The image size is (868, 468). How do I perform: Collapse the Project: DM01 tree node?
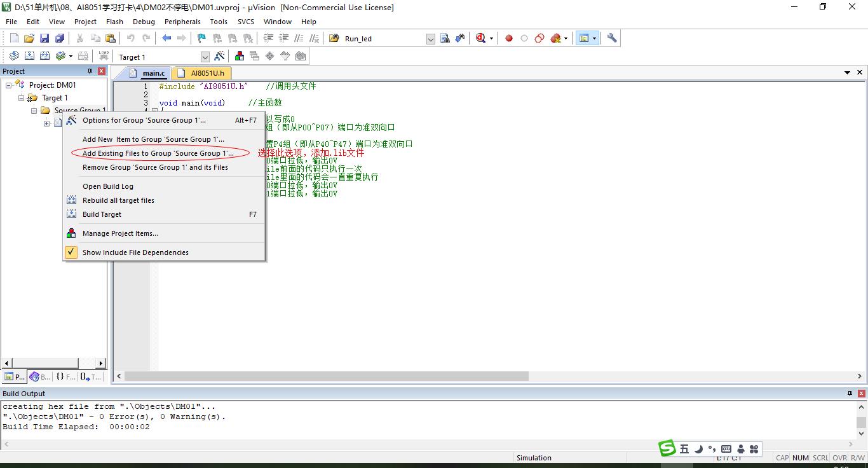(9, 85)
